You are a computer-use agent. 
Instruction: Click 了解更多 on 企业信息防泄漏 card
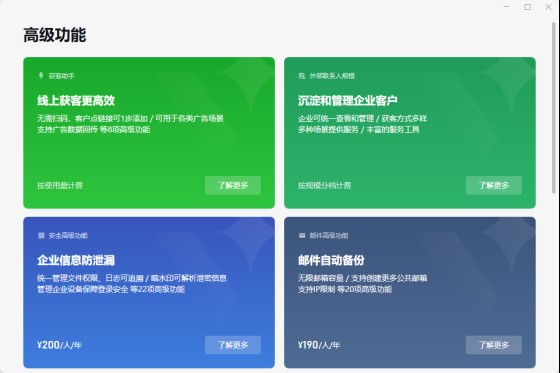point(233,345)
